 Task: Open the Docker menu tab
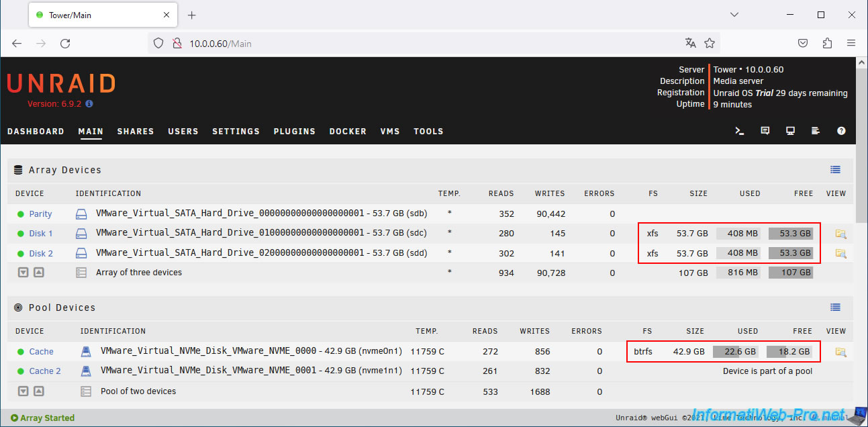(348, 132)
